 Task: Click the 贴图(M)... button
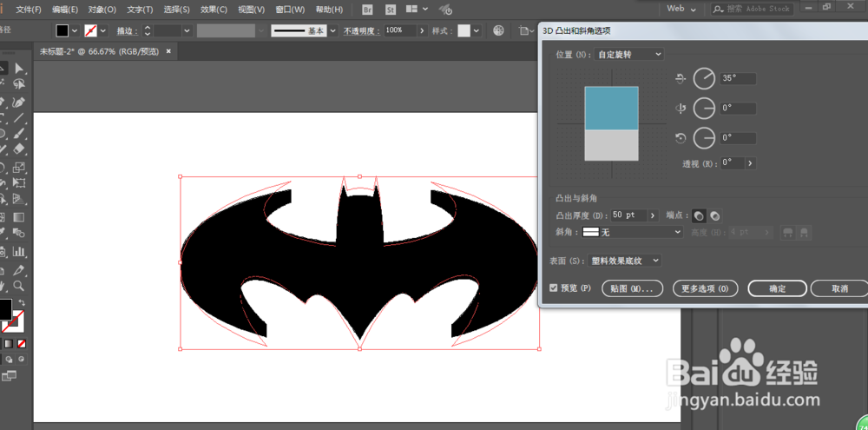(632, 288)
